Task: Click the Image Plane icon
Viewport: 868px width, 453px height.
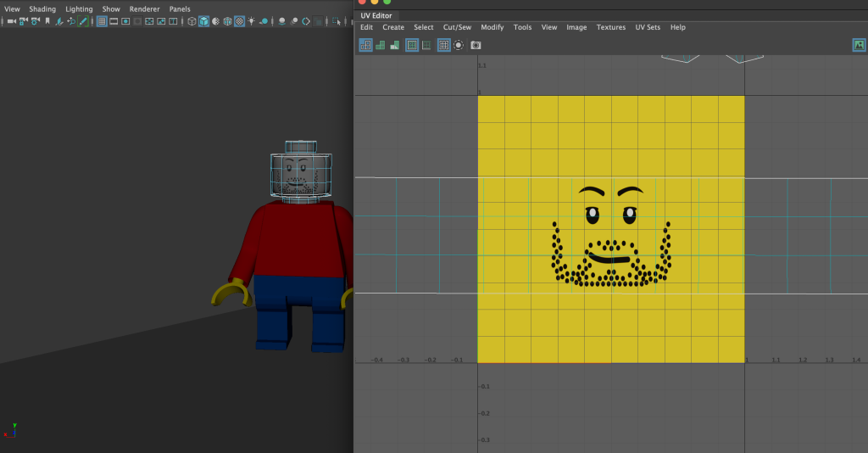Action: tap(59, 21)
